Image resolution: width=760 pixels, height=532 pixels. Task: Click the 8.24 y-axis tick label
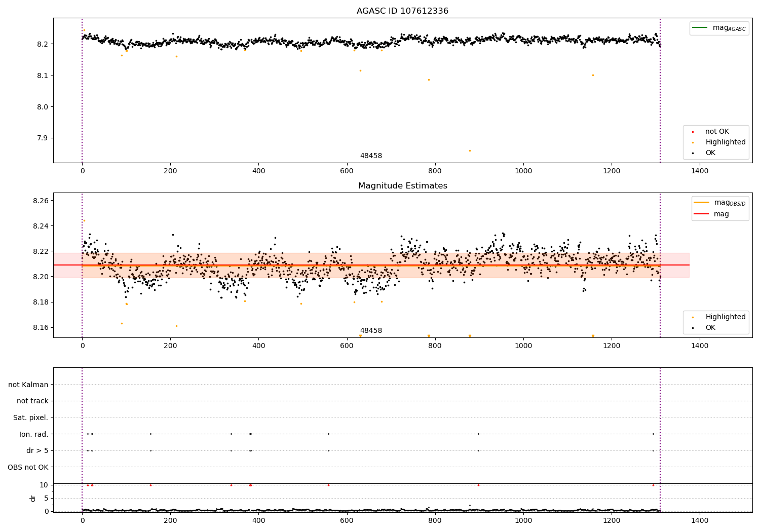pyautogui.click(x=41, y=226)
